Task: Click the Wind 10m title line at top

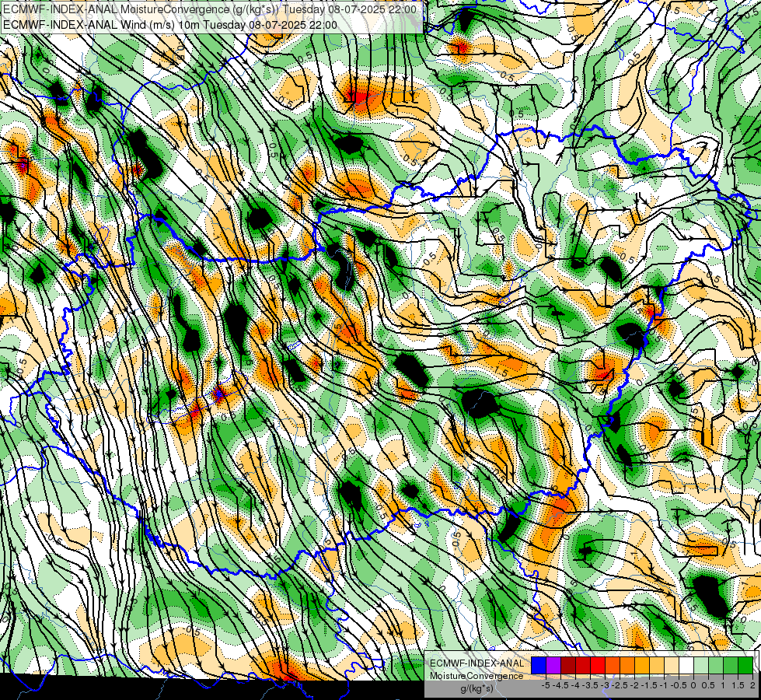Action: [170, 25]
